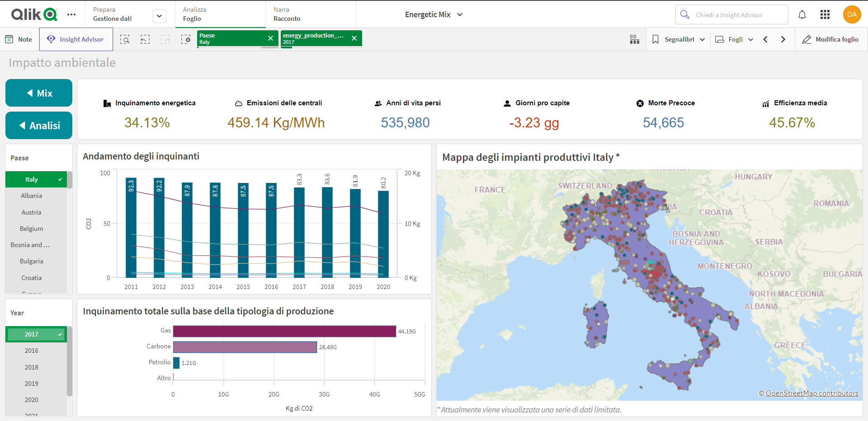The height and width of the screenshot is (421, 868).
Task: Expand the Energetic Mix app menu
Action: click(x=434, y=14)
